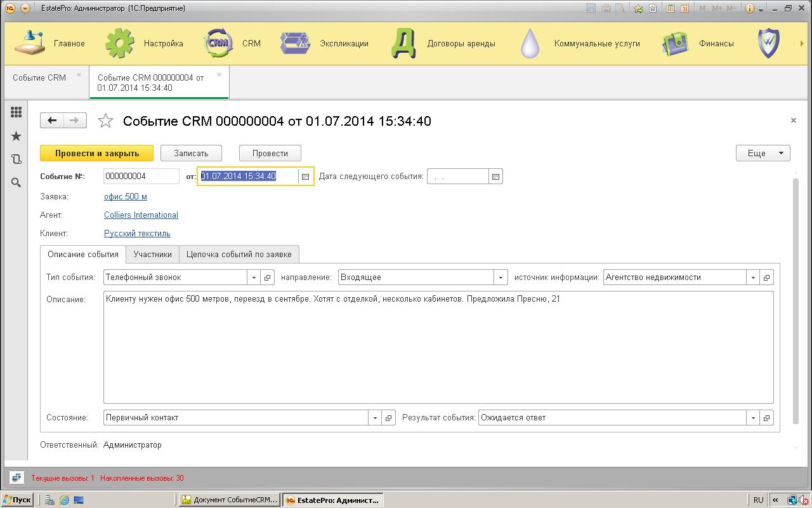This screenshot has width=812, height=508.
Task: Click the shield section icon
Action: click(x=768, y=43)
